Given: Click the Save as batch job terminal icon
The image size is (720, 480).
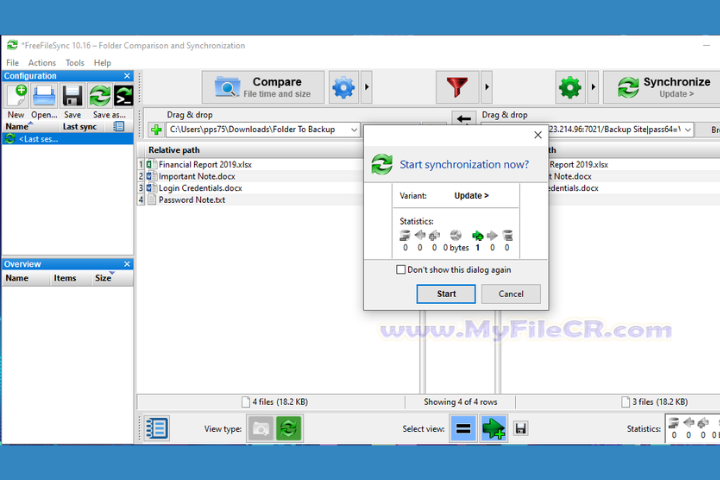Looking at the screenshot, I should coord(124,96).
